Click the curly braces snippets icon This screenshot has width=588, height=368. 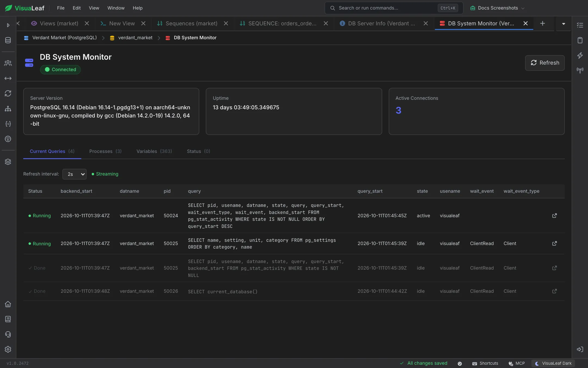click(8, 124)
